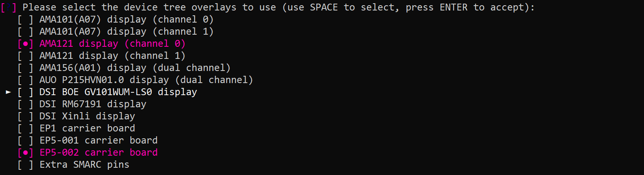Check the AMA101(A07) display channel 0 box
The height and width of the screenshot is (175, 644).
[25, 19]
